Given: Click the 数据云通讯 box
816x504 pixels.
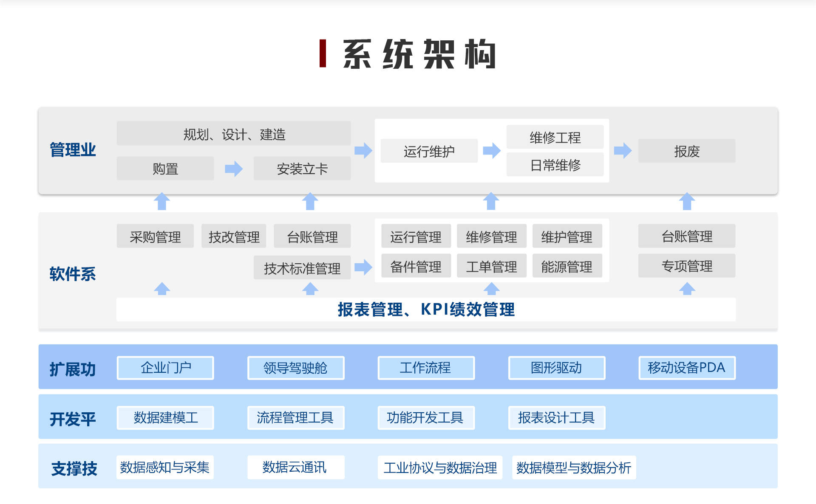Looking at the screenshot, I should 296,467.
